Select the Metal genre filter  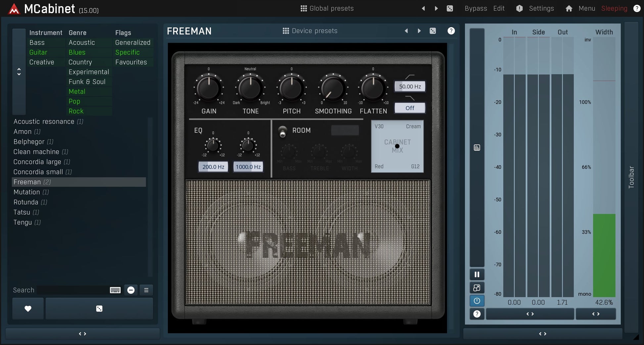click(77, 91)
